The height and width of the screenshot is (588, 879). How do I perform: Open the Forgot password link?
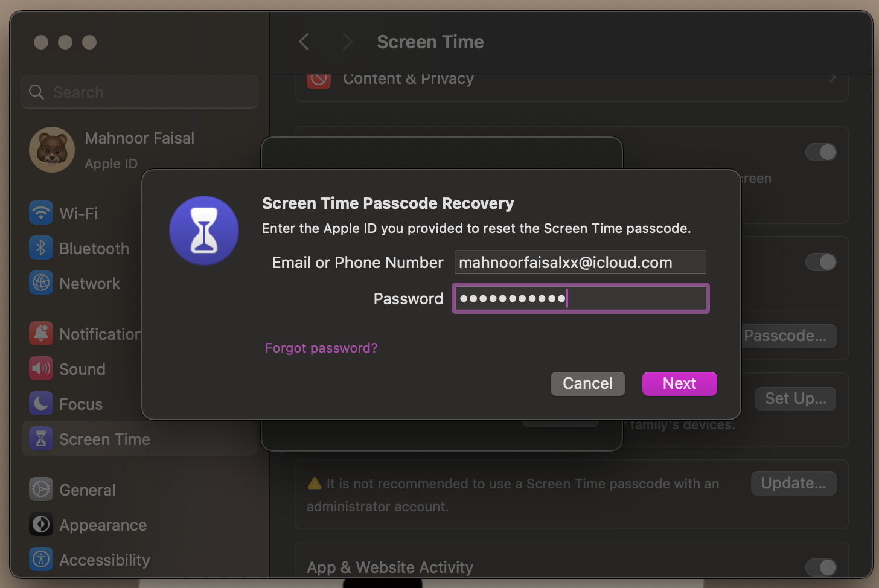[x=321, y=348]
